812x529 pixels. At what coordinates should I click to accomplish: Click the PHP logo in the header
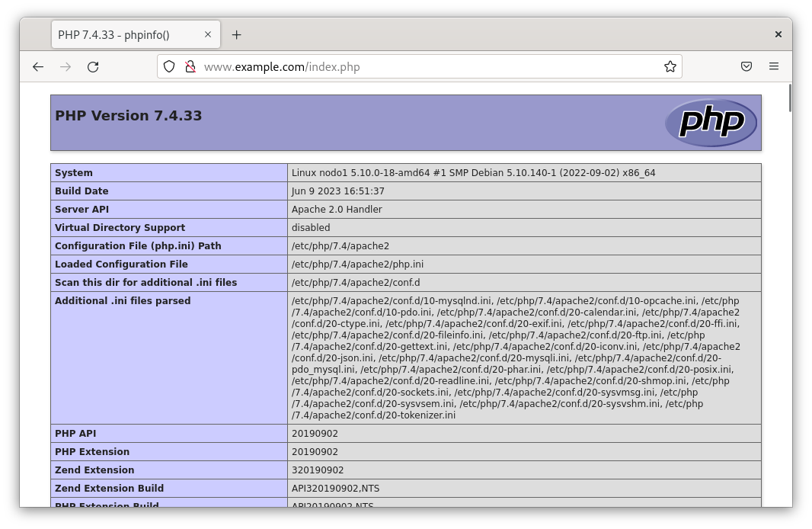(x=710, y=123)
